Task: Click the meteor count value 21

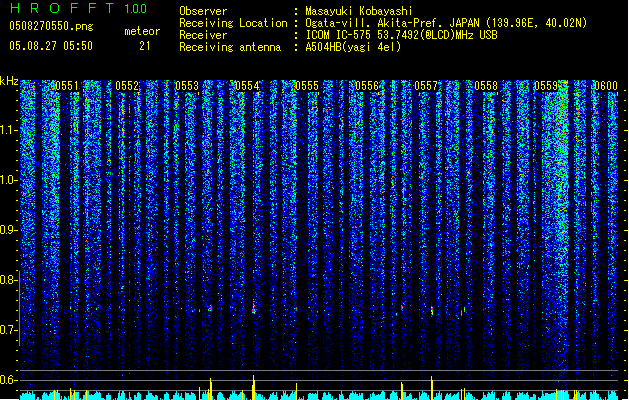Action: click(145, 46)
